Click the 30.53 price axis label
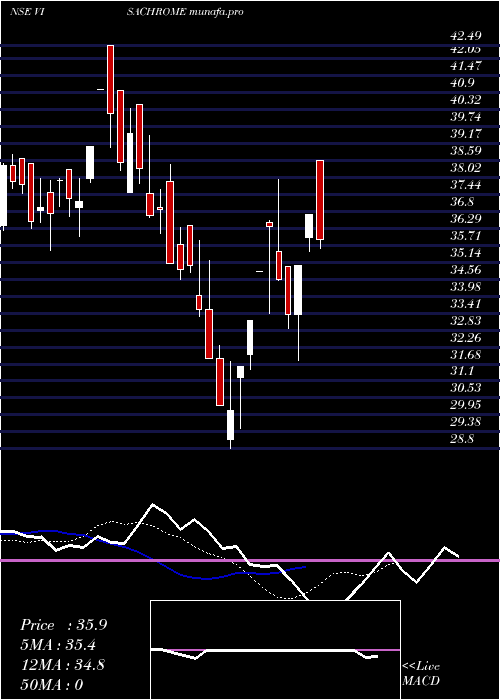Viewport: 500px width, 700px height. 466,388
